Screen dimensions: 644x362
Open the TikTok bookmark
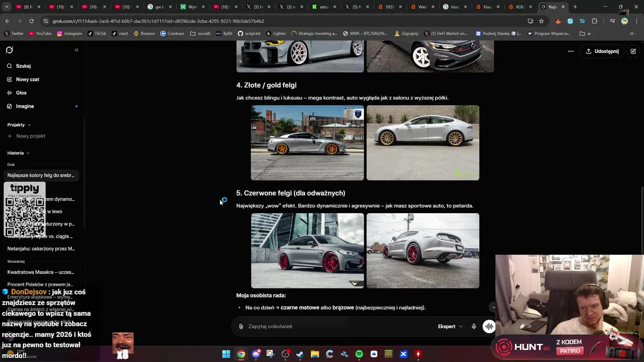click(x=97, y=34)
